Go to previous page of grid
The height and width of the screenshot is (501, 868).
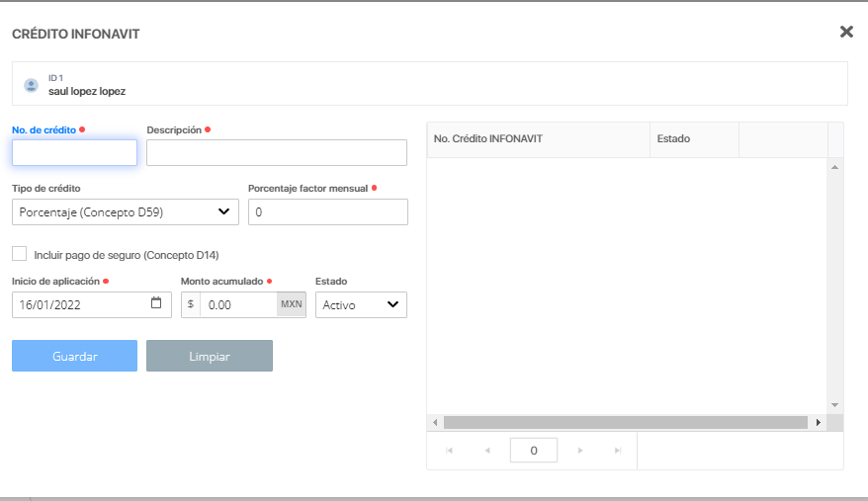coord(486,451)
